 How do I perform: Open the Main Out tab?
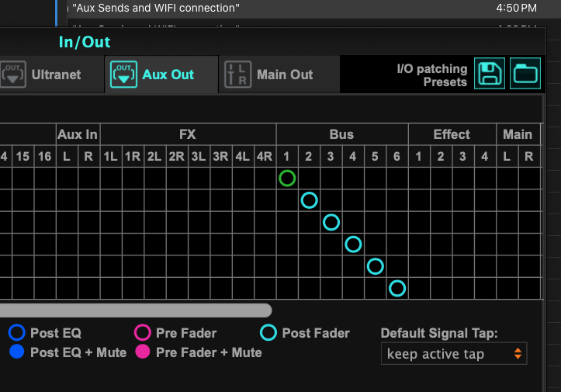click(279, 75)
